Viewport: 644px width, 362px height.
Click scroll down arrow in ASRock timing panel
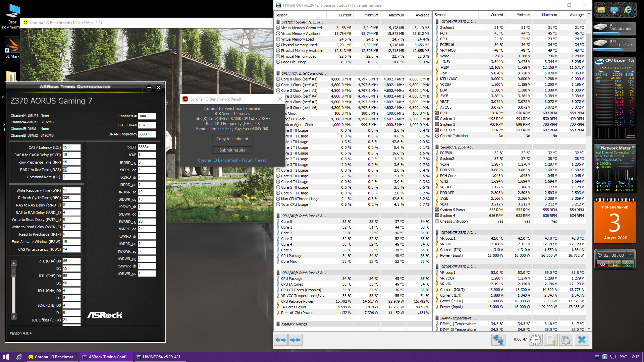point(14,316)
